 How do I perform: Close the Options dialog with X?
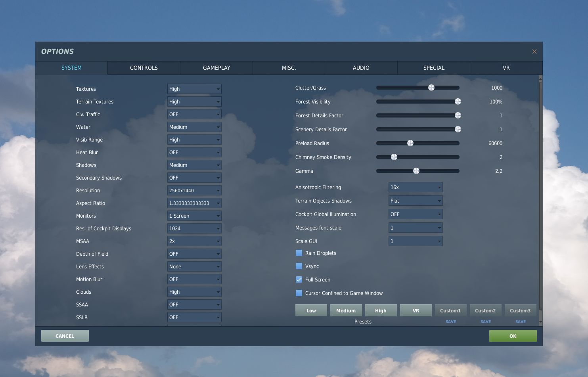[x=534, y=52]
